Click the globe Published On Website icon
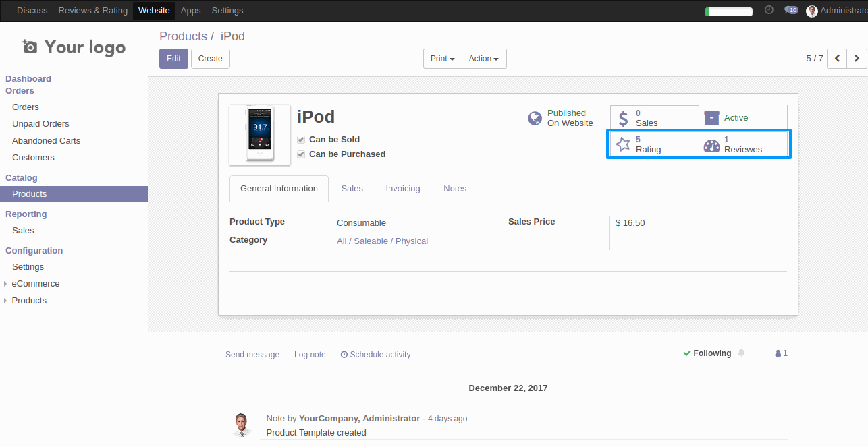Image resolution: width=868 pixels, height=447 pixels. (x=535, y=118)
